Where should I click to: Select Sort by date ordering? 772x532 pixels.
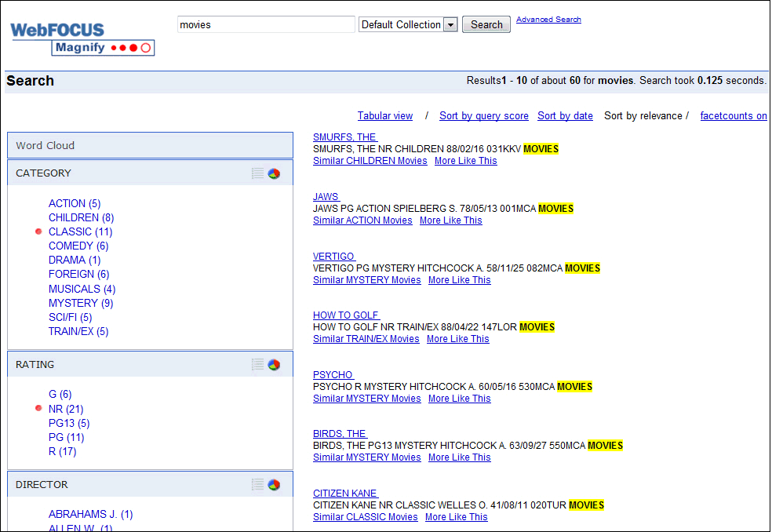point(565,115)
